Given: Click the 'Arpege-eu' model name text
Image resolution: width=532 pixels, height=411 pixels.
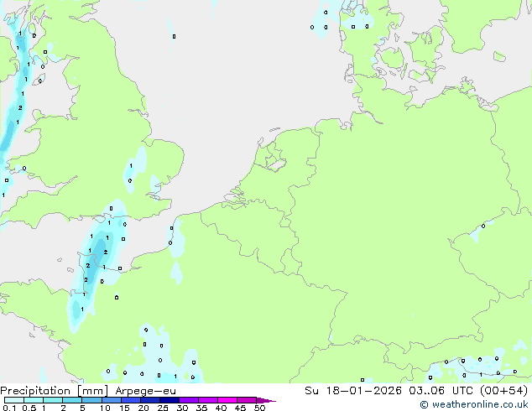Looking at the screenshot, I should 145,391.
